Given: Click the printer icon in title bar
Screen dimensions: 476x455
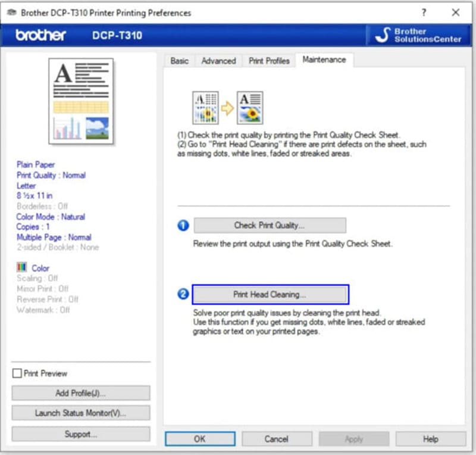Looking at the screenshot, I should (11, 13).
